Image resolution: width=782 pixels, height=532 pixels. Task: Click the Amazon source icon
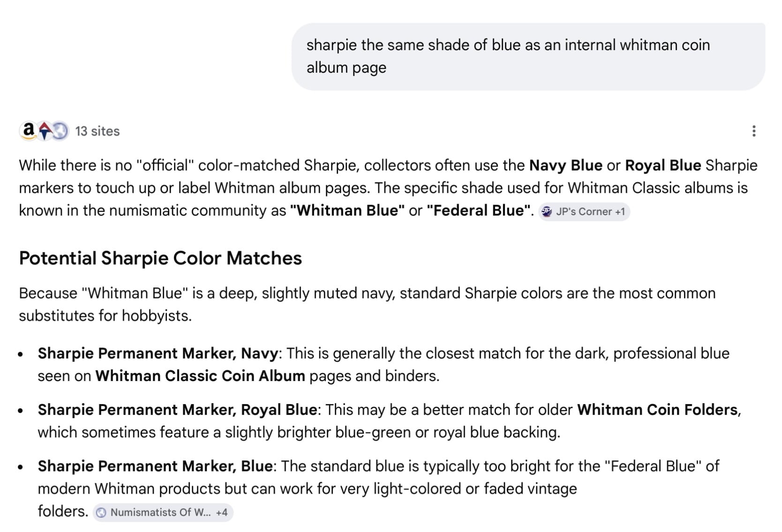[x=29, y=131]
